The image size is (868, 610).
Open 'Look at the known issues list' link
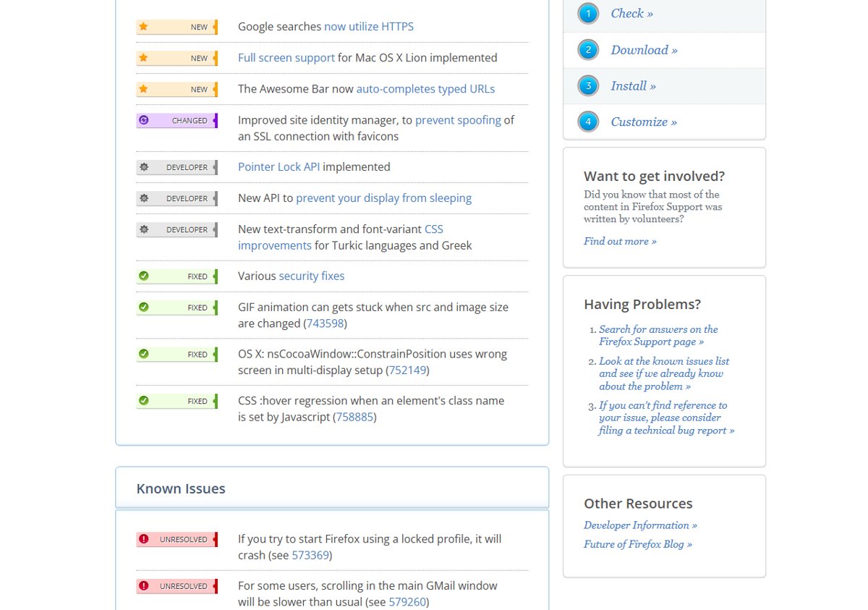point(664,373)
